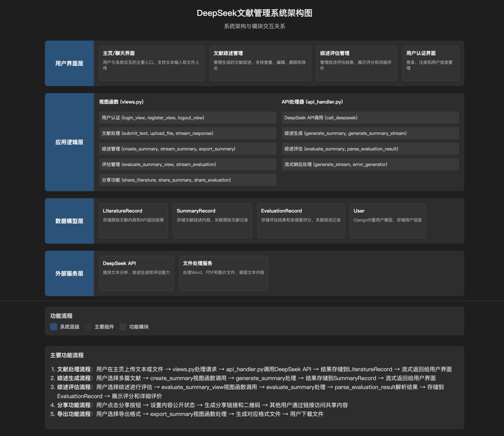Select the LiteratureRecord model card

pos(133,221)
